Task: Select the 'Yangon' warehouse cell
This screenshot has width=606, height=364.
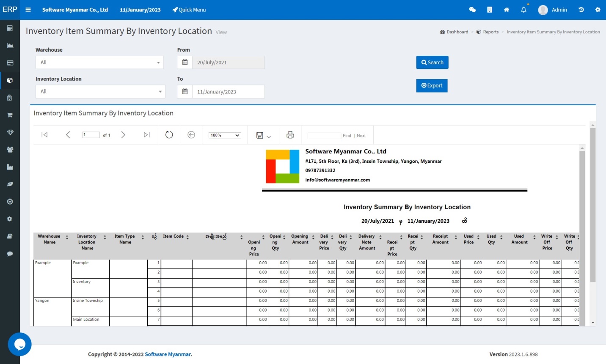Action: [x=52, y=312]
